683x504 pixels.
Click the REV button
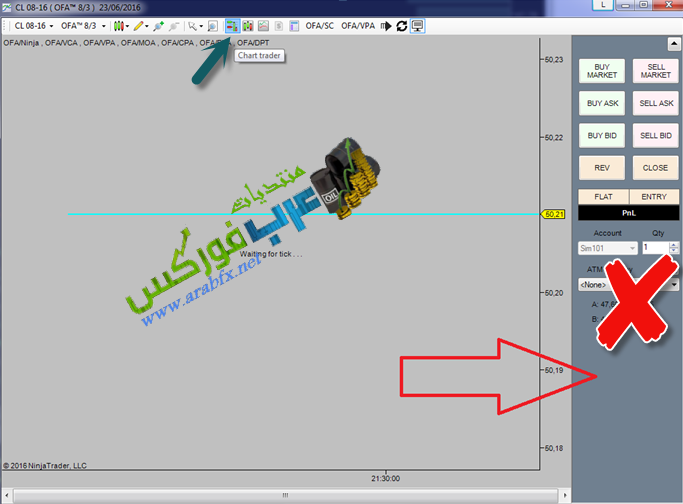(x=602, y=168)
